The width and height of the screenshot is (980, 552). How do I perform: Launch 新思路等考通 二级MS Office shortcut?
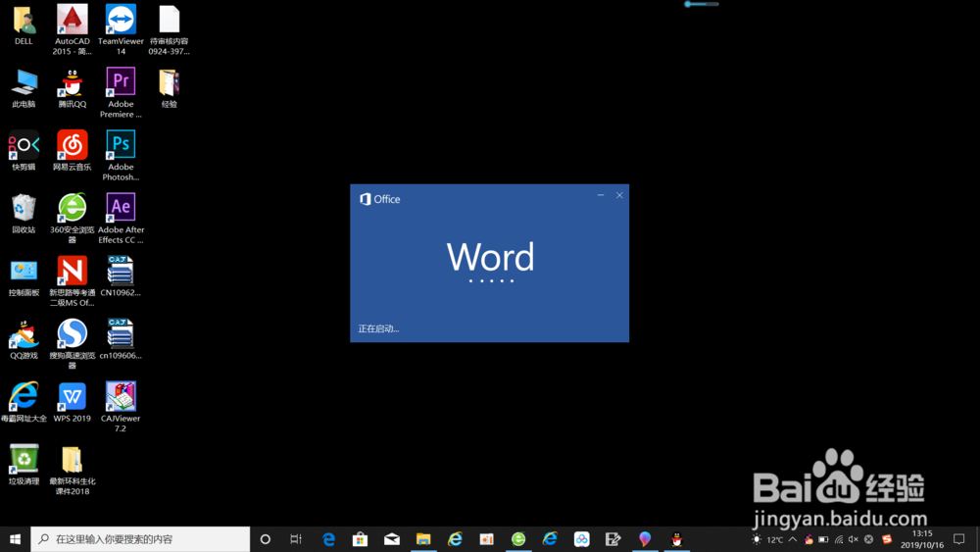click(x=72, y=280)
